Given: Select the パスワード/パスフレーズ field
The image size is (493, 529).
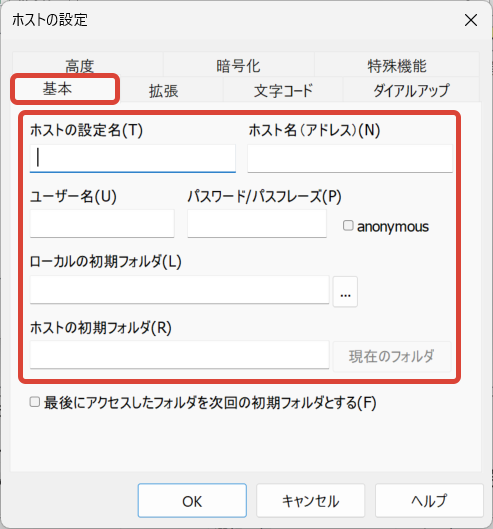Looking at the screenshot, I should click(x=257, y=223).
